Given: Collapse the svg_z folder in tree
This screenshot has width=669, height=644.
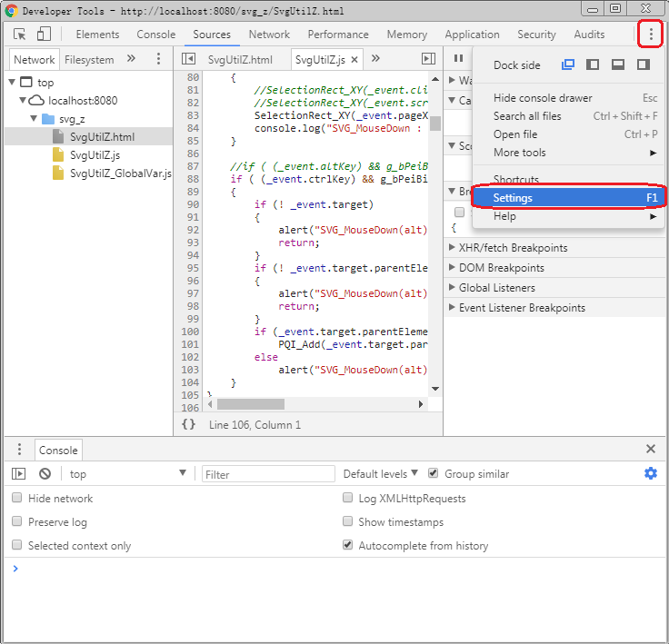Looking at the screenshot, I should [x=35, y=119].
